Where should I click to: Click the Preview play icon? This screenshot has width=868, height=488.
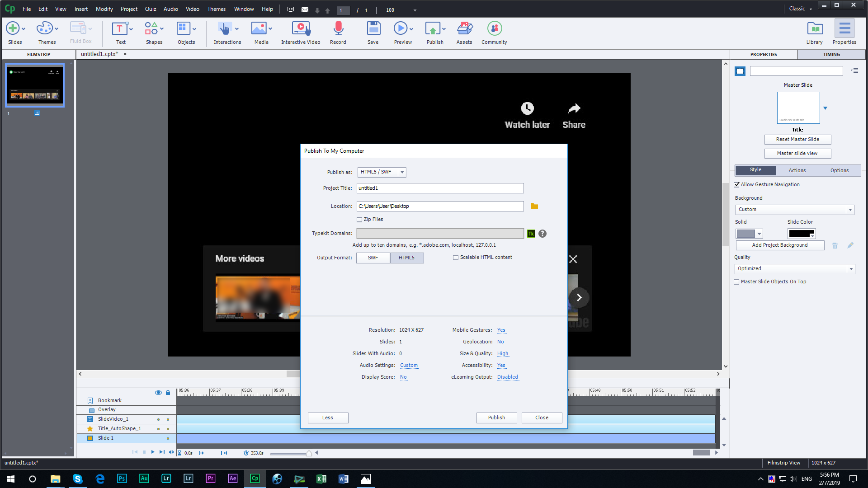point(400,28)
